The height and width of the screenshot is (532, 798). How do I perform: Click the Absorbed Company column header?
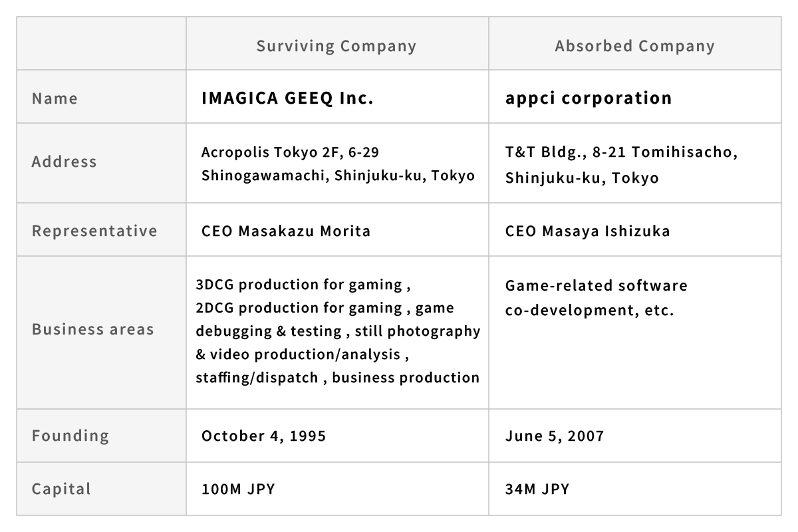coord(635,46)
